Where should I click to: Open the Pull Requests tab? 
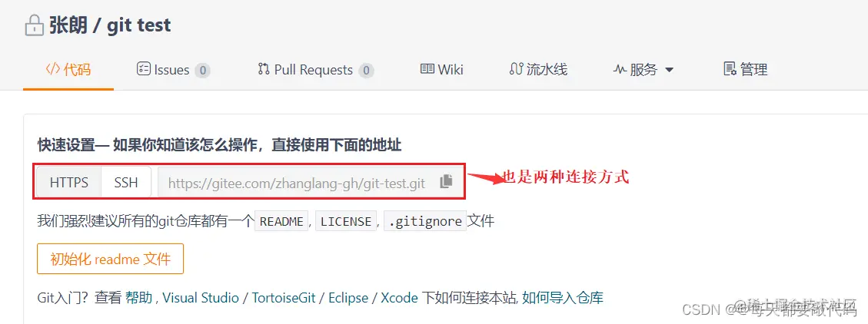pyautogui.click(x=315, y=70)
